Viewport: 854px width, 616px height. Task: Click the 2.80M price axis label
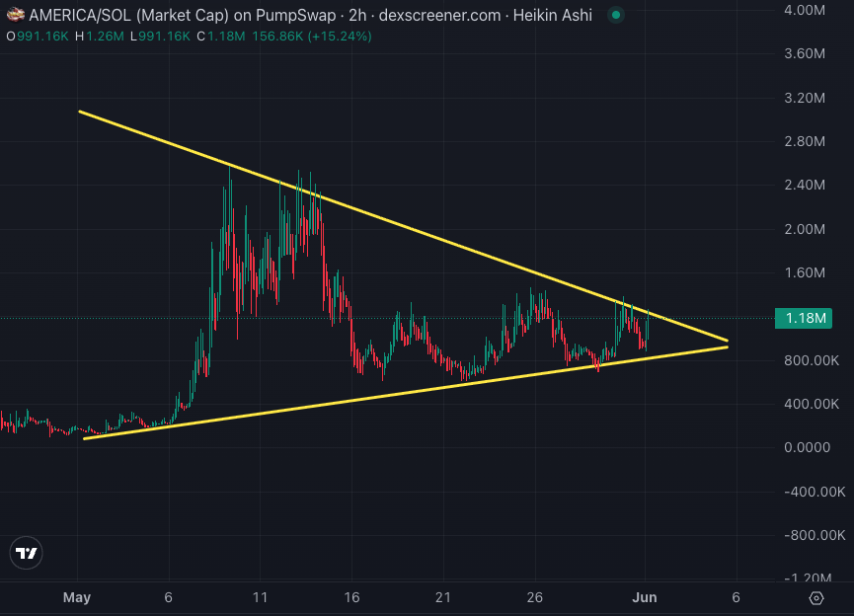pyautogui.click(x=805, y=141)
